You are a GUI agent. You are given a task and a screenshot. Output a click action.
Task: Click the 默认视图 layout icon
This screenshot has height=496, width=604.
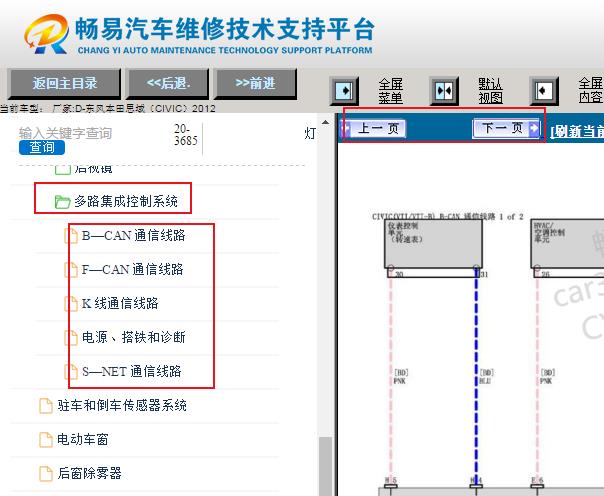click(x=444, y=91)
